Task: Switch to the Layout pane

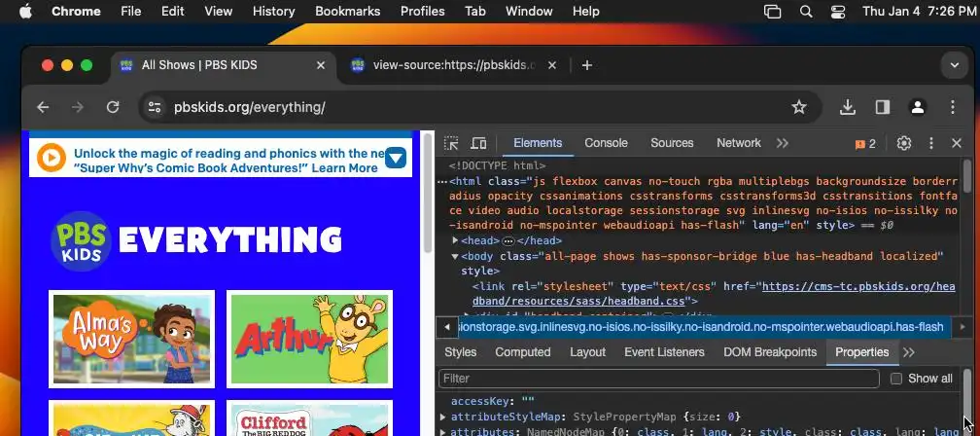Action: 587,352
